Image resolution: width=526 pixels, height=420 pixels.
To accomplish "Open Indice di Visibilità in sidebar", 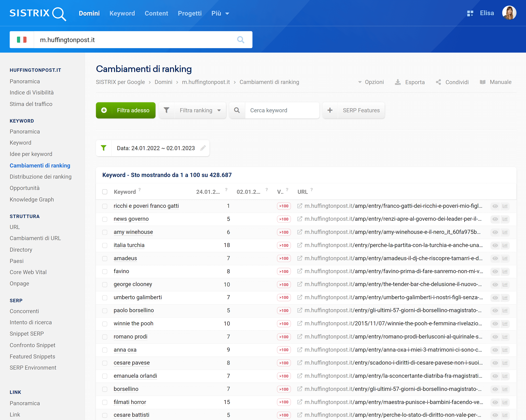I will (x=32, y=92).
